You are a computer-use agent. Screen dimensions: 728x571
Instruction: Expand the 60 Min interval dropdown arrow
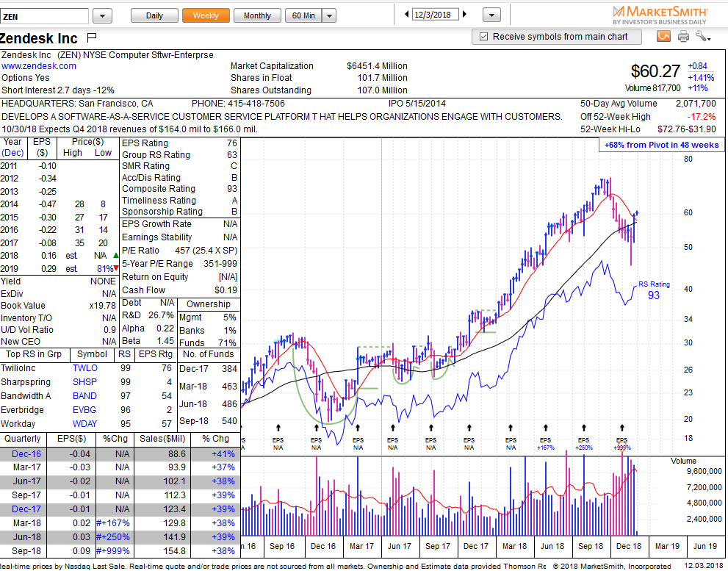(328, 15)
